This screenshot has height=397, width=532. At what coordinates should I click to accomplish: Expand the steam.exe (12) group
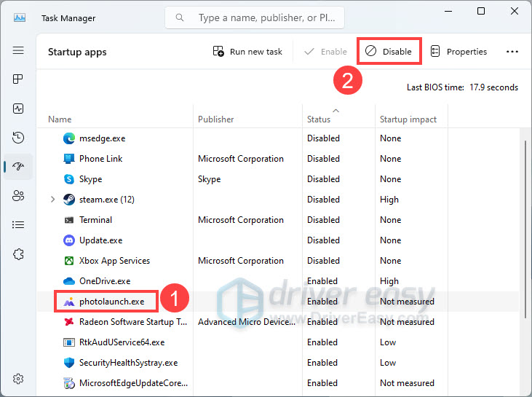52,200
